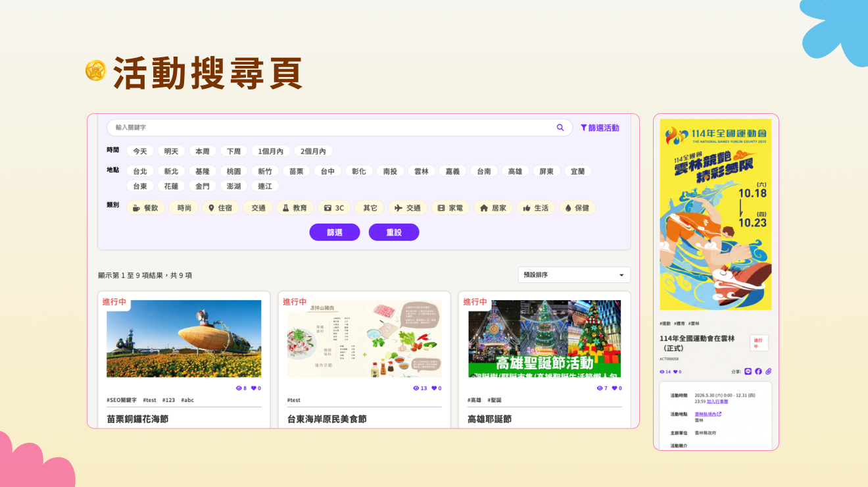Open the 雲林縣境內 location link
The image size is (868, 487).
coord(705,414)
